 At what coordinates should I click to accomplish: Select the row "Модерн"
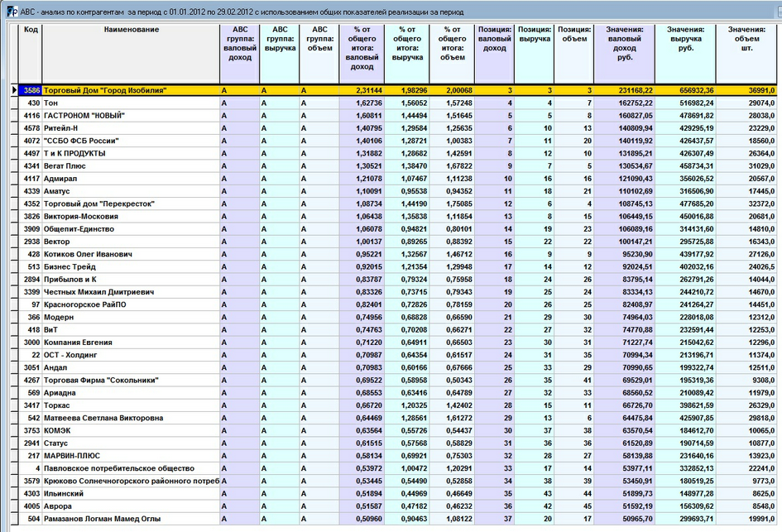pyautogui.click(x=397, y=317)
